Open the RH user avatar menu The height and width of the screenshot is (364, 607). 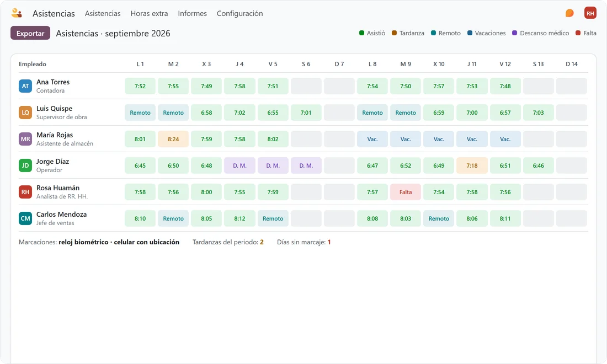[590, 13]
